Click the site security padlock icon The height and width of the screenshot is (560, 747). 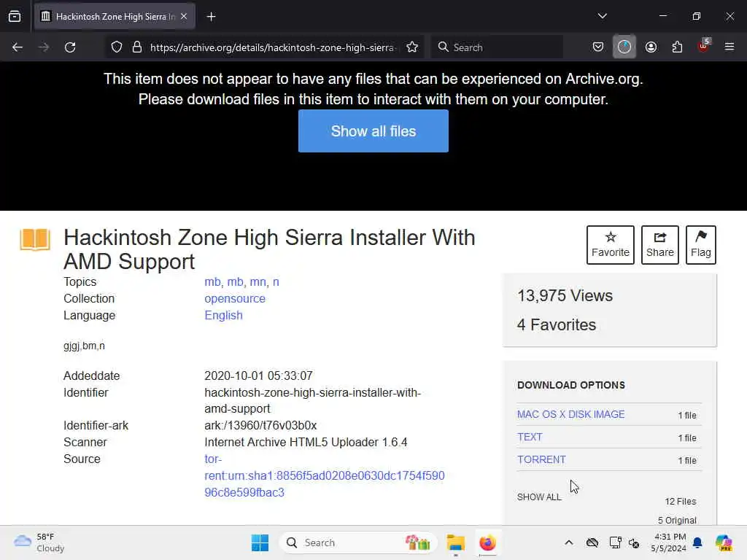click(137, 47)
